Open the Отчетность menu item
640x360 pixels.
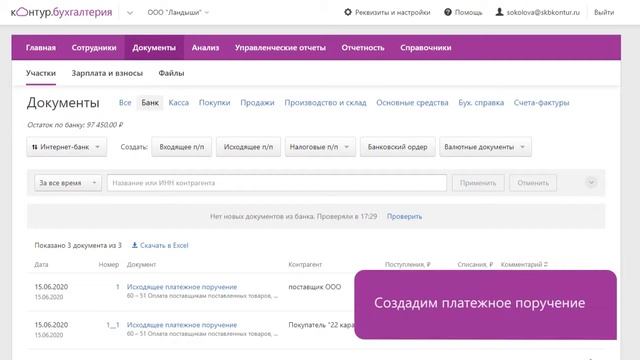pyautogui.click(x=363, y=48)
